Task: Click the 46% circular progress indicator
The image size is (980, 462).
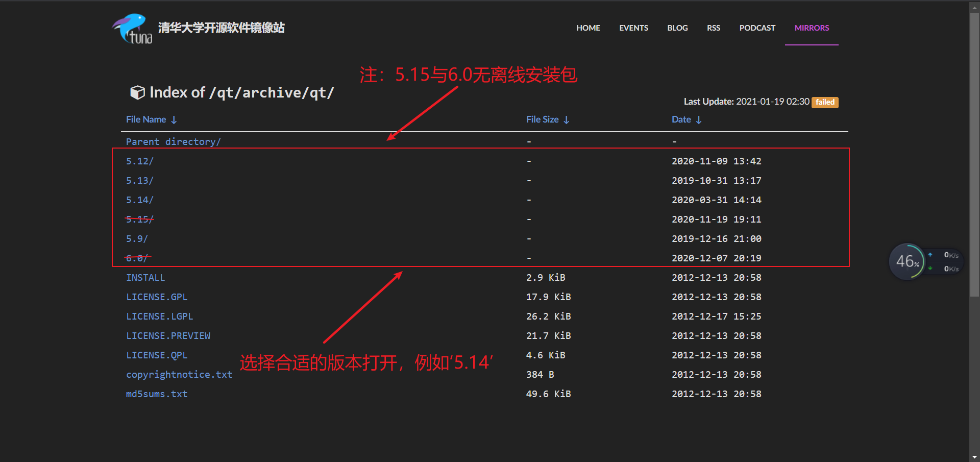Action: 907,261
